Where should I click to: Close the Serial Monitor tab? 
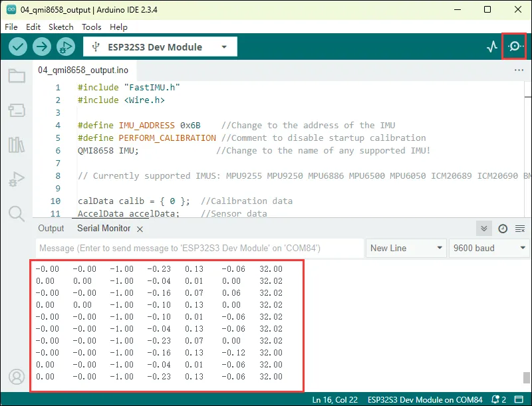coord(140,229)
